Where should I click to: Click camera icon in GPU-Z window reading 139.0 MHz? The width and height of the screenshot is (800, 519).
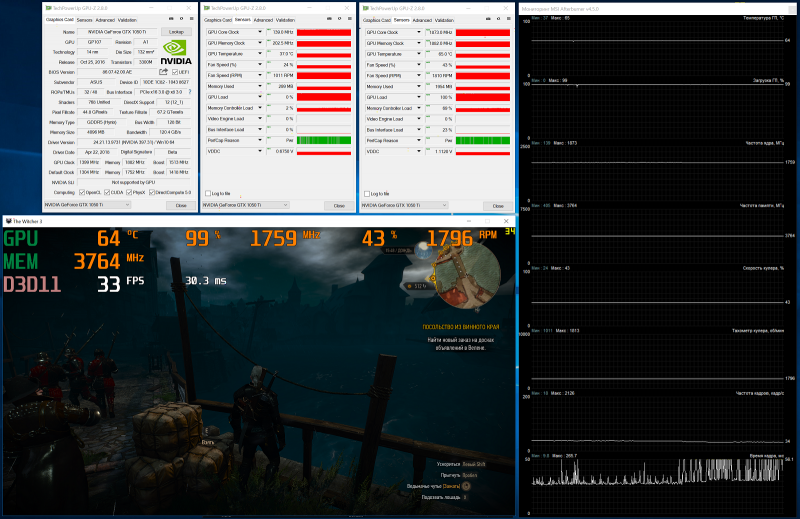point(329,18)
